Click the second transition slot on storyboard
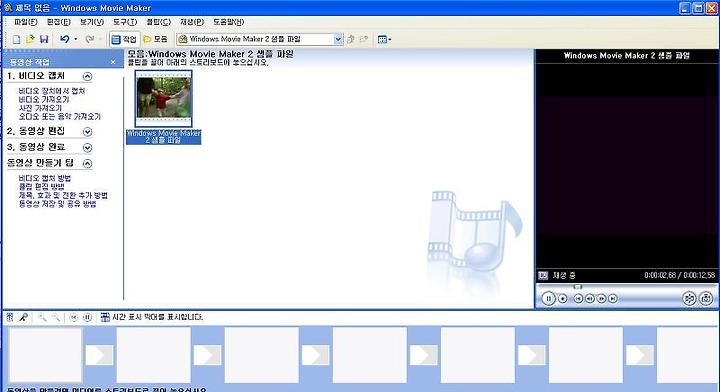The image size is (720, 392). pos(207,355)
